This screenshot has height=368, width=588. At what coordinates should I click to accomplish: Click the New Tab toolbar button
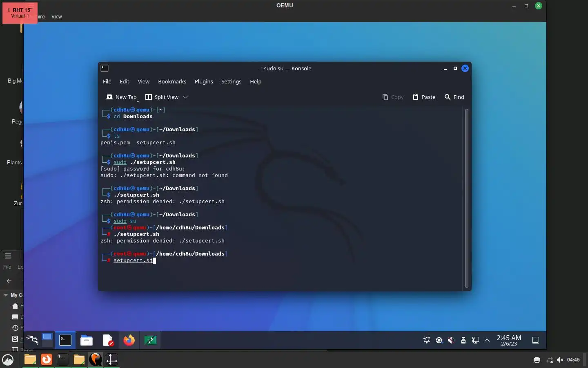click(x=121, y=97)
